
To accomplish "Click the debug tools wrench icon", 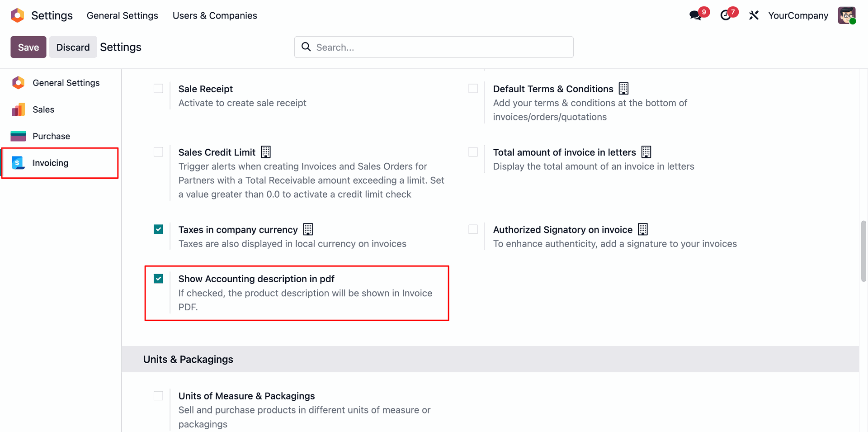I will coord(754,15).
